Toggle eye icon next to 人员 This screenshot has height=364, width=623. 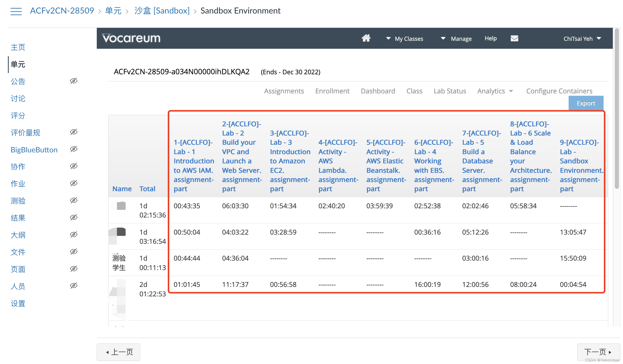74,286
